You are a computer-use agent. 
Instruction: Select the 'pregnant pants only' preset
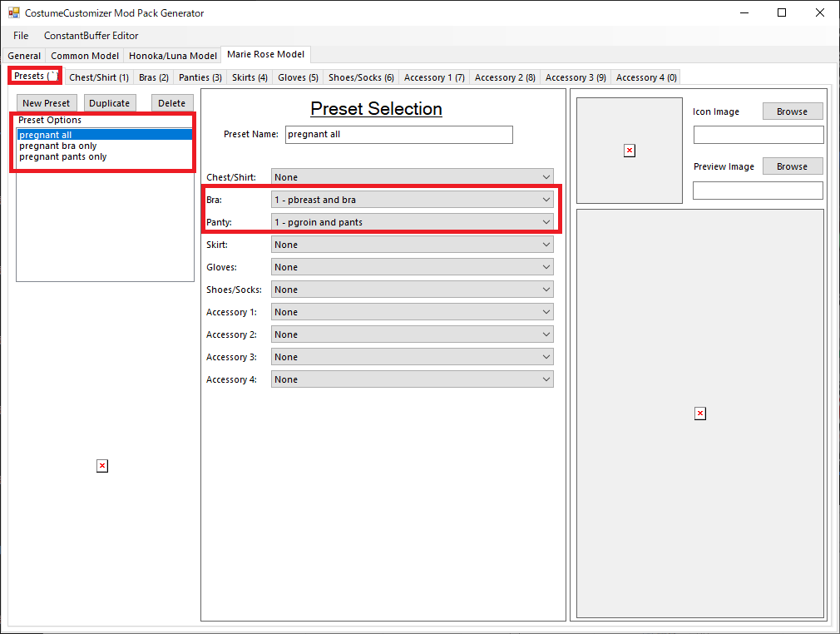click(105, 156)
